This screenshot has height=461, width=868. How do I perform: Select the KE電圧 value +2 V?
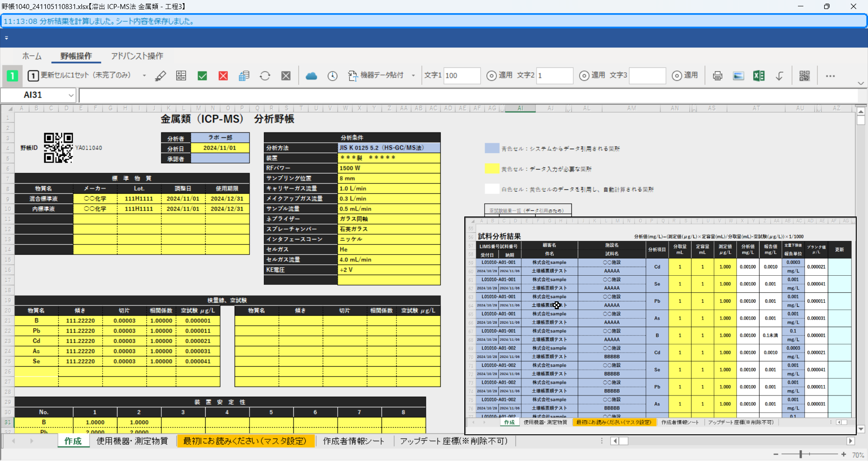click(x=389, y=270)
